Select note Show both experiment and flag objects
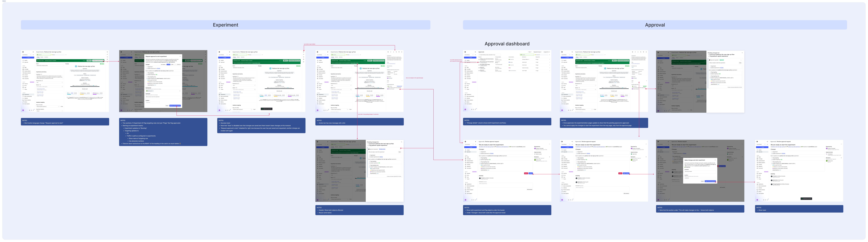868x242 pixels. (507, 210)
